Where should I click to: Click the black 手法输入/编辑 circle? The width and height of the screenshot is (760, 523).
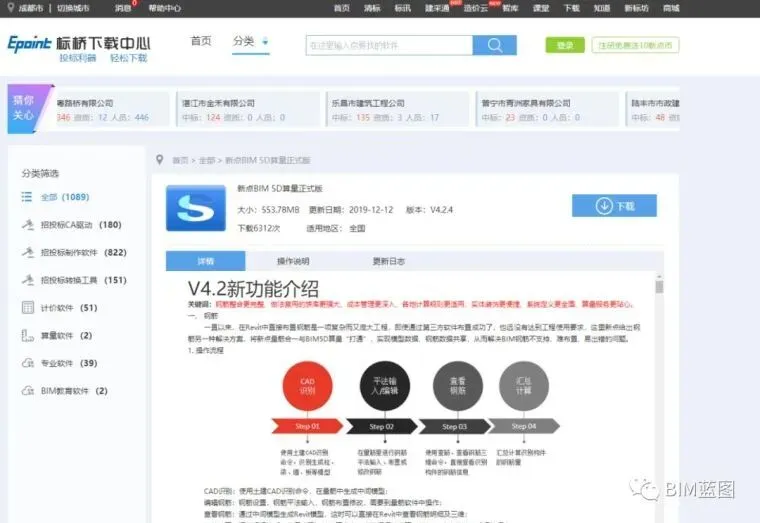tap(385, 386)
